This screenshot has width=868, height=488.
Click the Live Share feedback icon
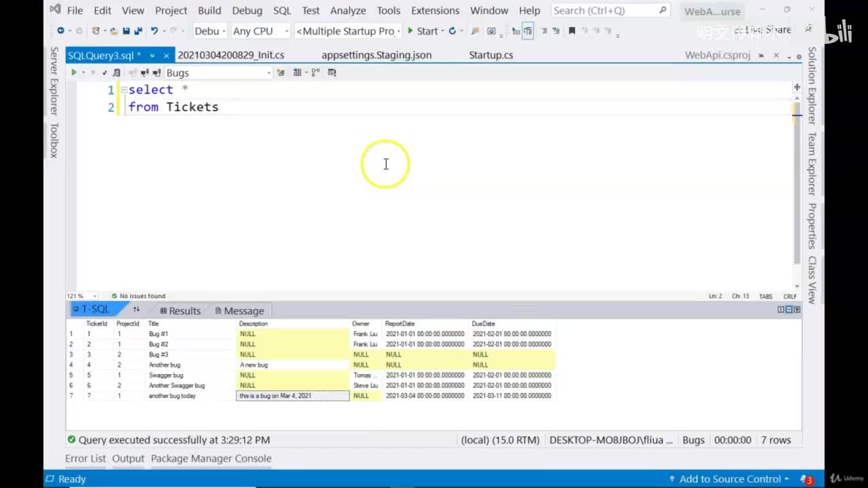[808, 30]
